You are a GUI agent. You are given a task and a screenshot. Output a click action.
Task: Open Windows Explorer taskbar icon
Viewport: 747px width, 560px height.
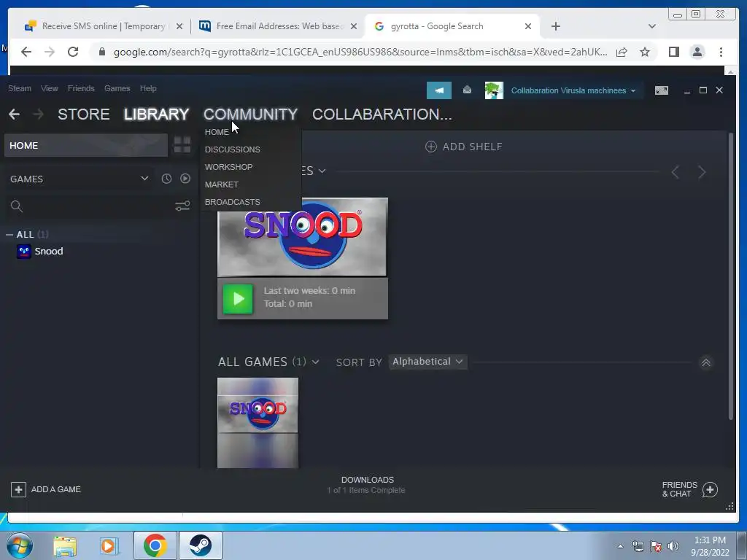pyautogui.click(x=65, y=545)
